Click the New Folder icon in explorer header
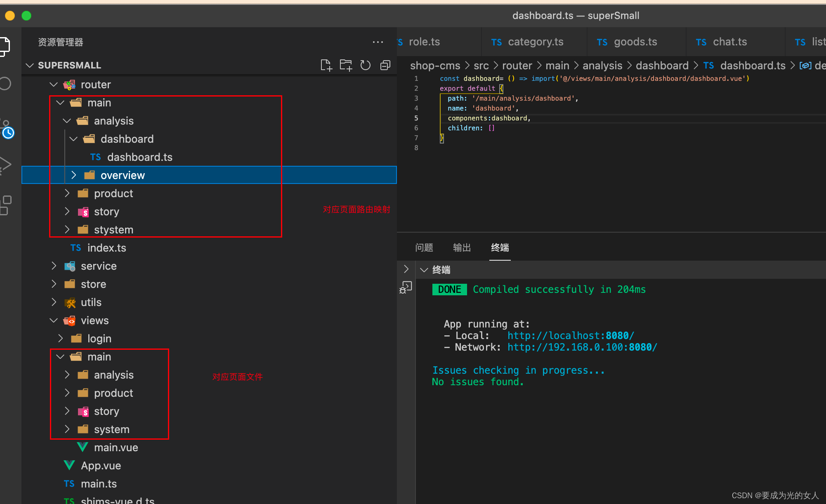 [x=346, y=65]
